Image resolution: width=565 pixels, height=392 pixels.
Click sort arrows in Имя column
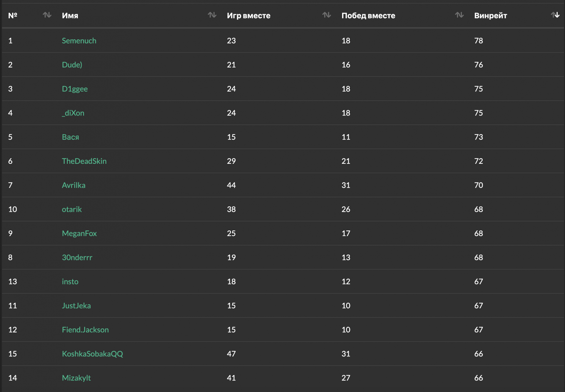click(212, 15)
